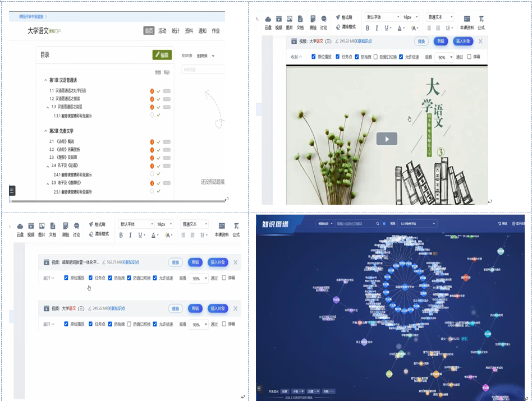Open the 模糊检索 dropdown in 知识图谱
The image size is (532, 401).
click(323, 223)
